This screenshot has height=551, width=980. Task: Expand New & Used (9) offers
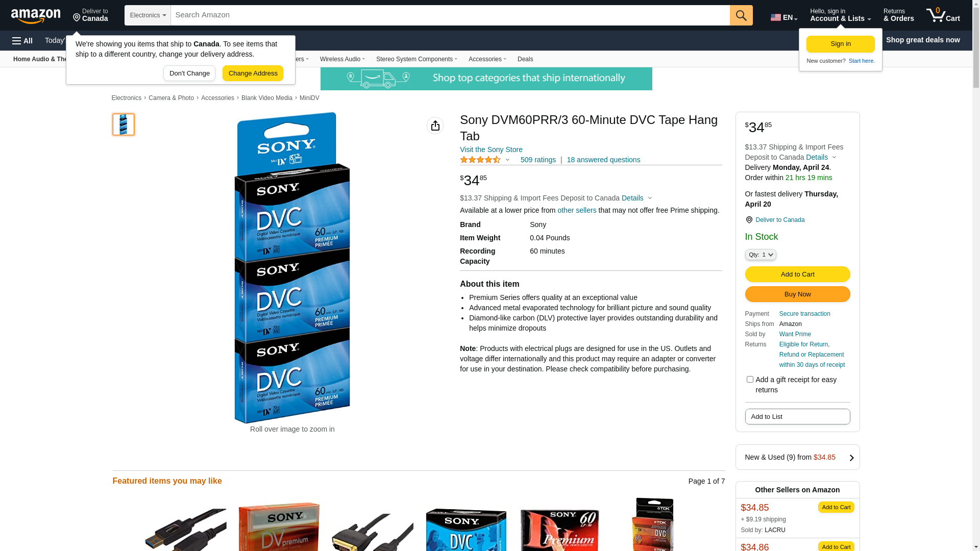pos(797,457)
